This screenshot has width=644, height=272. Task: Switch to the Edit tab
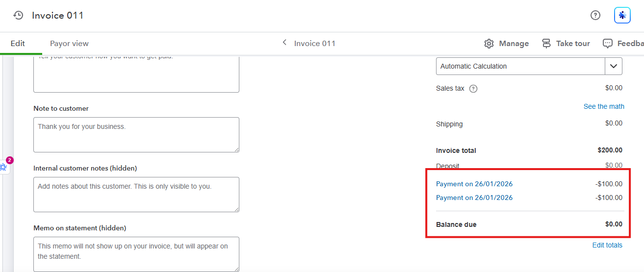(18, 44)
